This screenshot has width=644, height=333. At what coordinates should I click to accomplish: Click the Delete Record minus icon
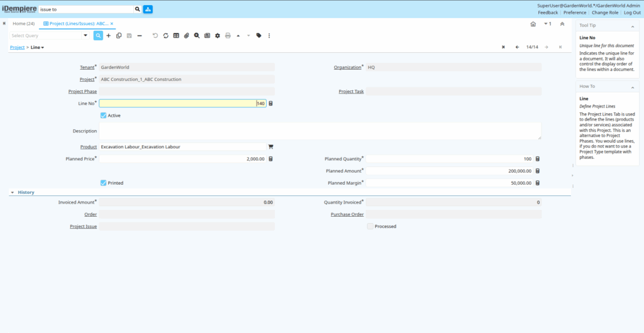140,36
